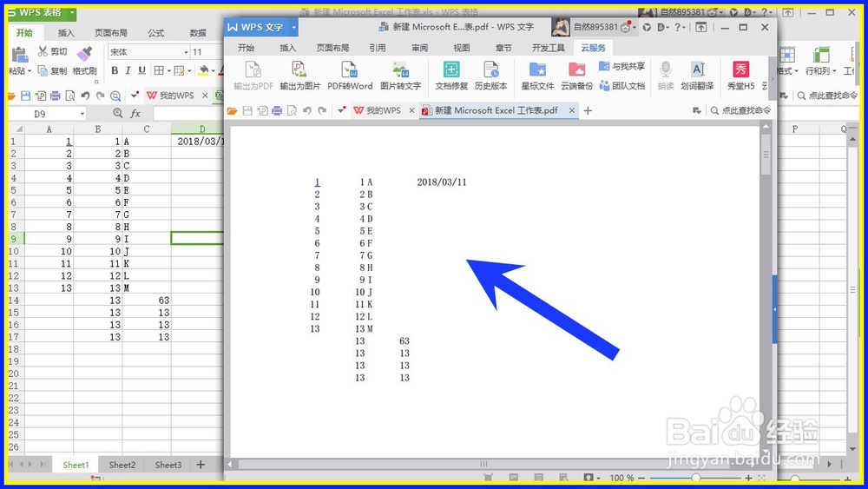The width and height of the screenshot is (868, 489).
Task: Toggle Underline in WPS 表格 ribbon
Action: (141, 70)
